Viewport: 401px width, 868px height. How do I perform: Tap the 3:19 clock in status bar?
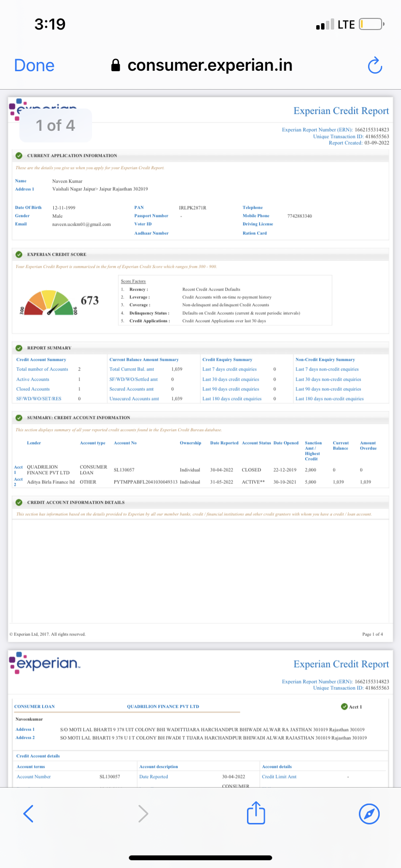pos(50,24)
